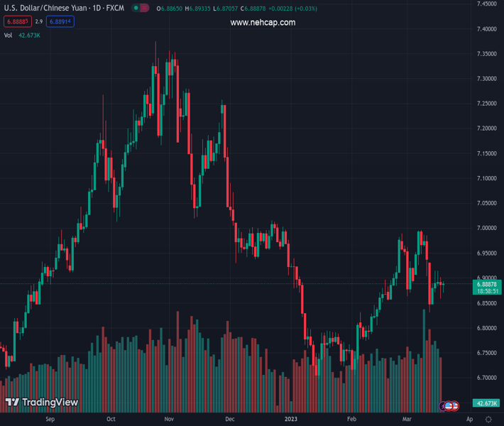504x426 pixels.
Task: Click the 6.80000 price axis label
Action: coord(487,328)
